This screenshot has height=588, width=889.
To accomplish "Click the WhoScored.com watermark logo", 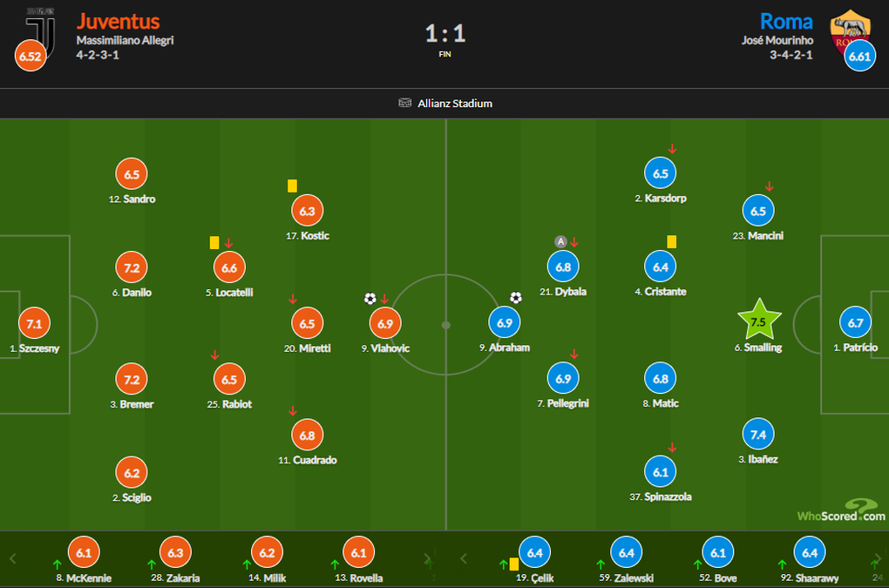I will [841, 510].
